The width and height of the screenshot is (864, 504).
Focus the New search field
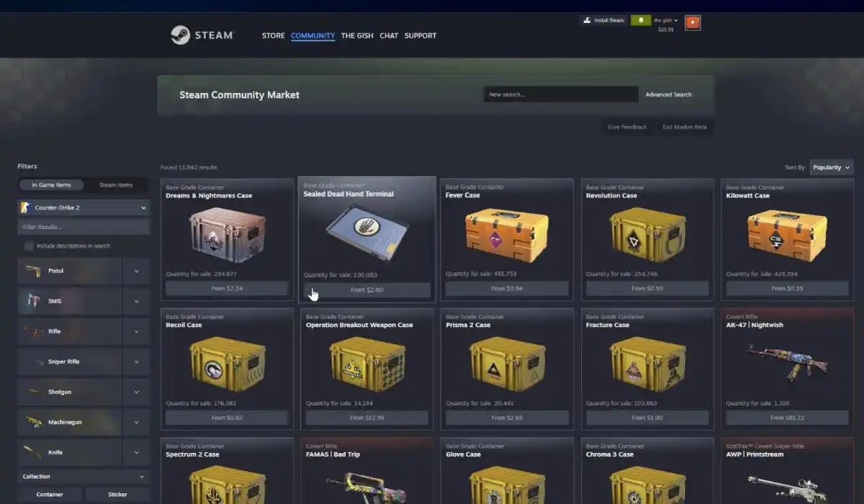(561, 94)
